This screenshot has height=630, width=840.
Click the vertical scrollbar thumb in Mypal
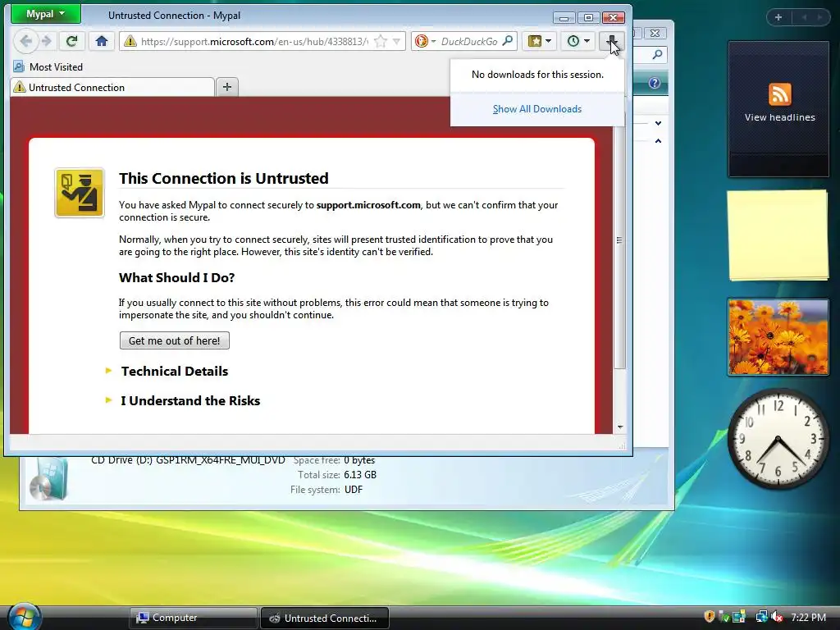click(x=619, y=240)
